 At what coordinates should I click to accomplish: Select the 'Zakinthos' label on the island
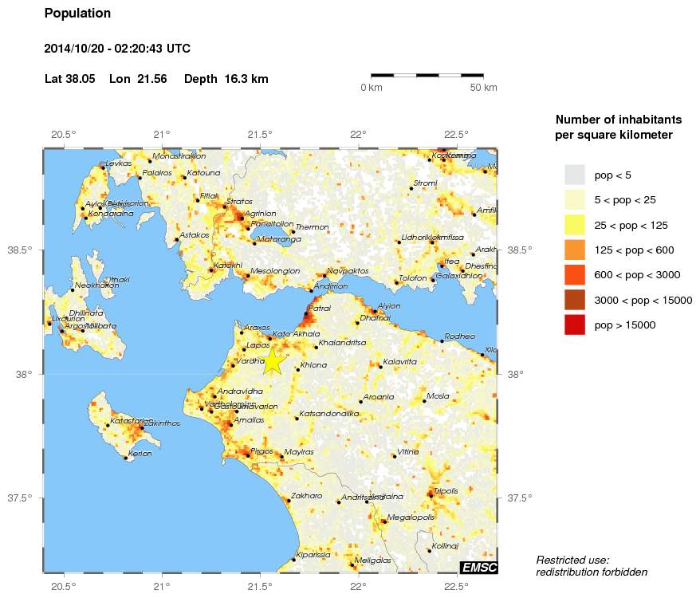[163, 423]
